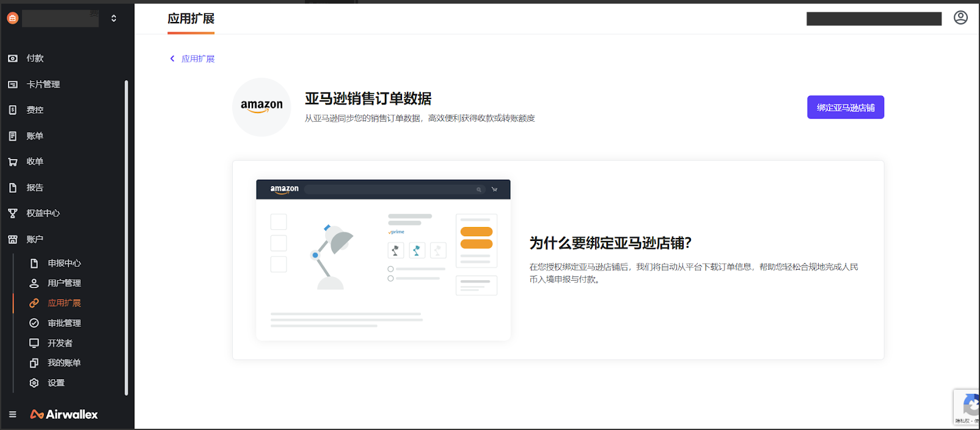980x430 pixels.
Task: Open 卡片管理 in the sidebar
Action: pos(43,84)
